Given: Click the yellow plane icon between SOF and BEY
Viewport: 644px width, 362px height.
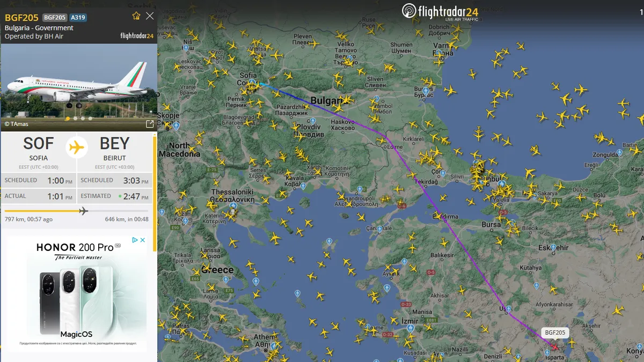Looking at the screenshot, I should click(x=77, y=146).
